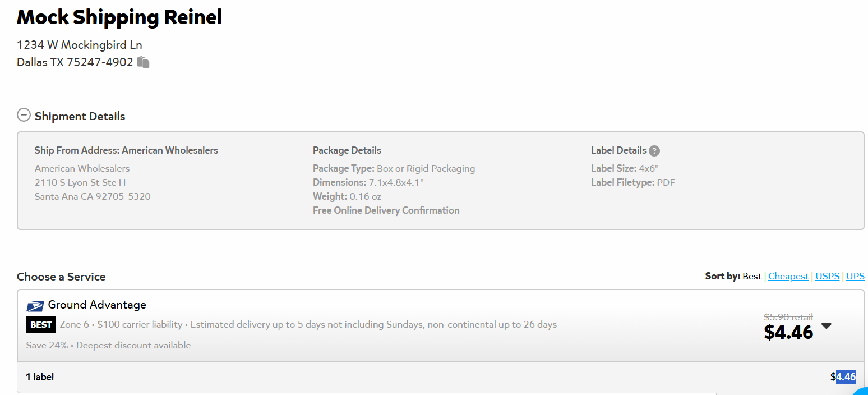868x395 pixels.
Task: Click the Free Online Delivery Confirmation text
Action: tap(386, 210)
